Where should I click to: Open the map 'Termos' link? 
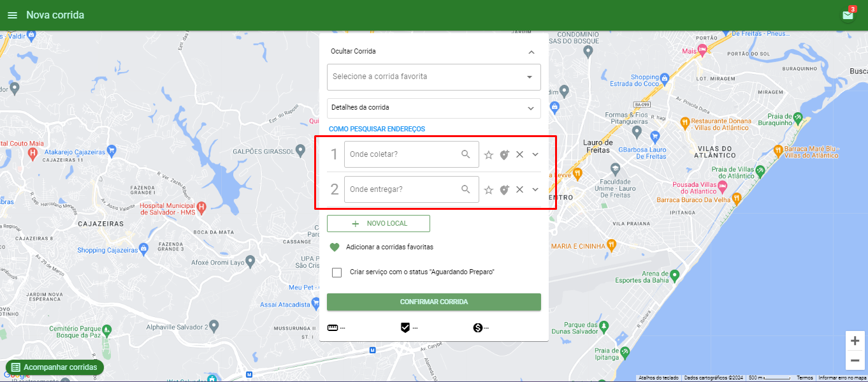point(805,378)
